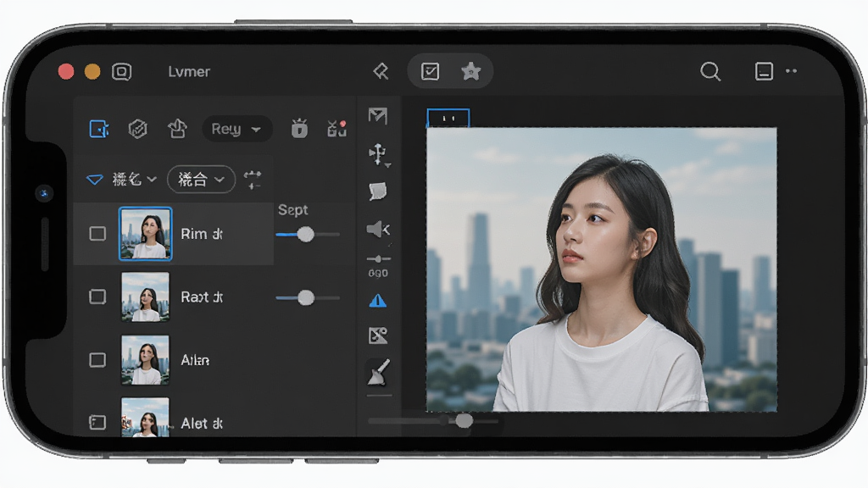Click the Sept label
868x488 pixels.
tap(292, 210)
